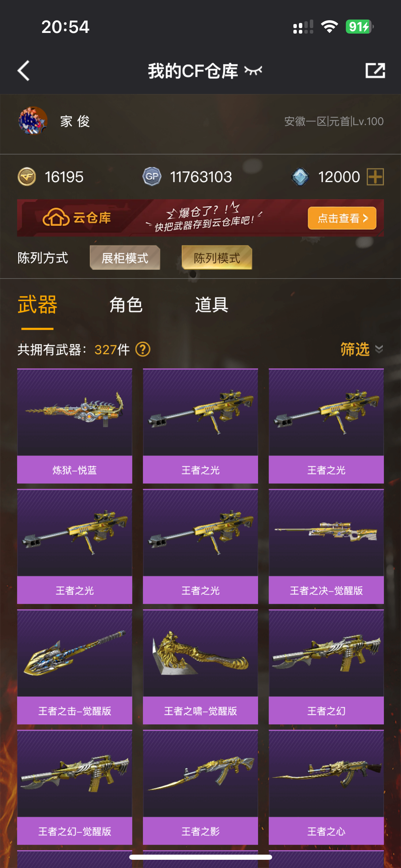Image resolution: width=401 pixels, height=868 pixels.
Task: Tap the back arrow icon
Action: (24, 71)
